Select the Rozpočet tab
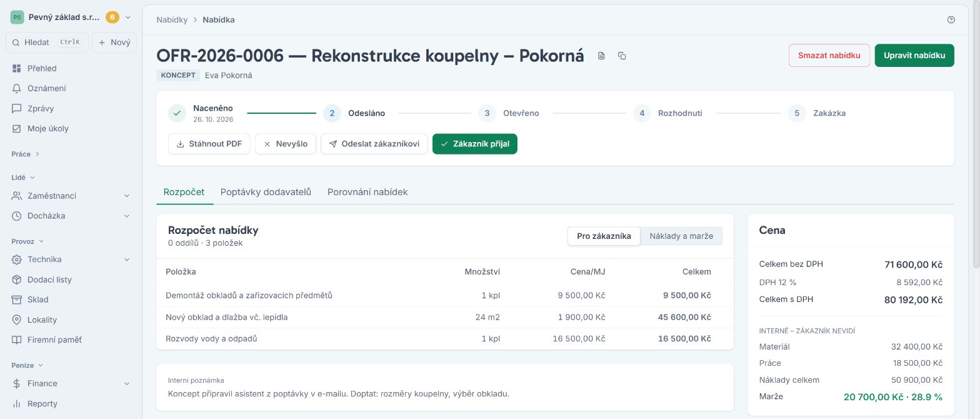Image resolution: width=980 pixels, height=419 pixels. tap(184, 192)
